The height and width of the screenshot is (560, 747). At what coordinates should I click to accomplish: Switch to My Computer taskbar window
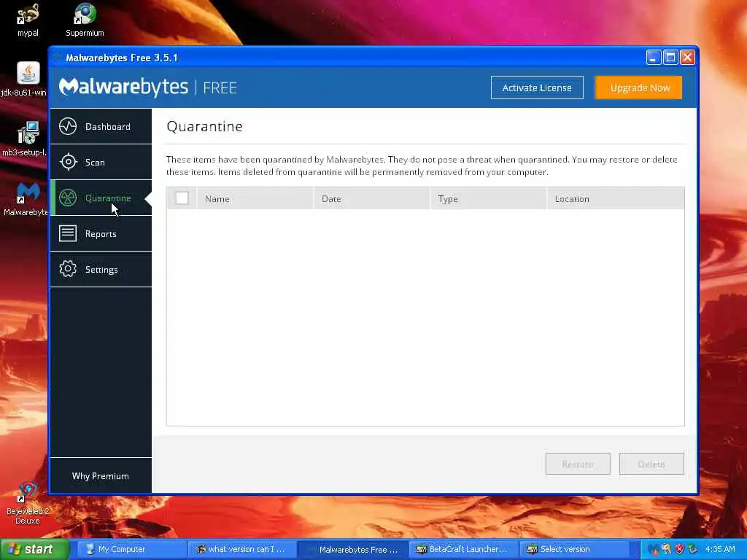(131, 550)
